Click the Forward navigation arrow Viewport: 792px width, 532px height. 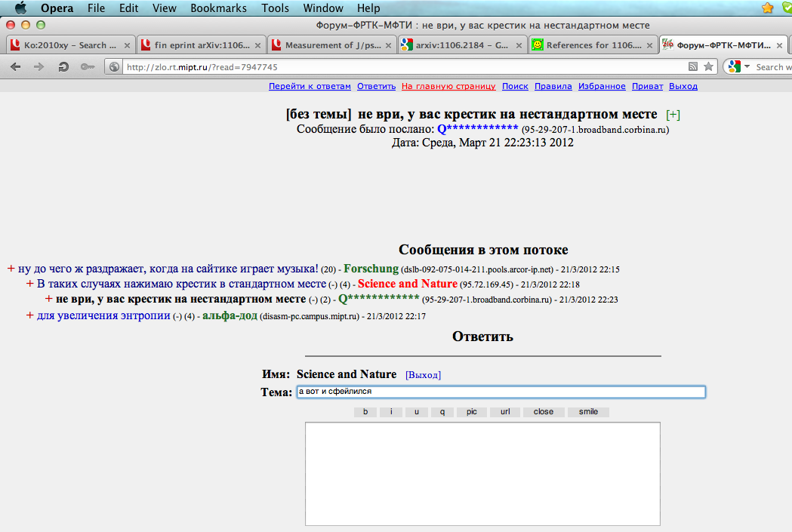(x=39, y=66)
